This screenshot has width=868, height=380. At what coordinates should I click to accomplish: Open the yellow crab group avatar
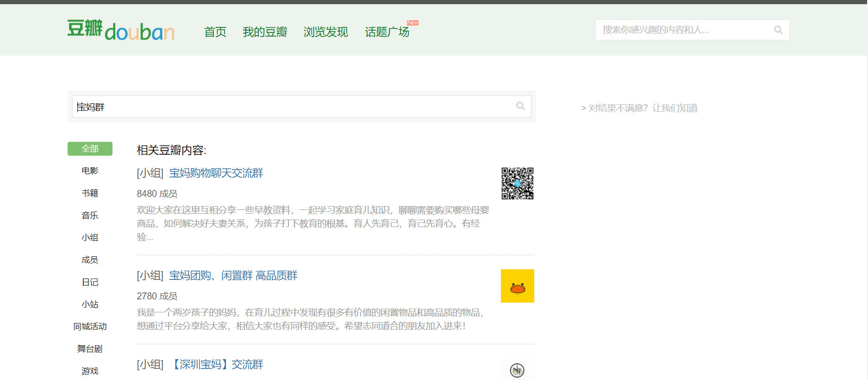tap(518, 286)
